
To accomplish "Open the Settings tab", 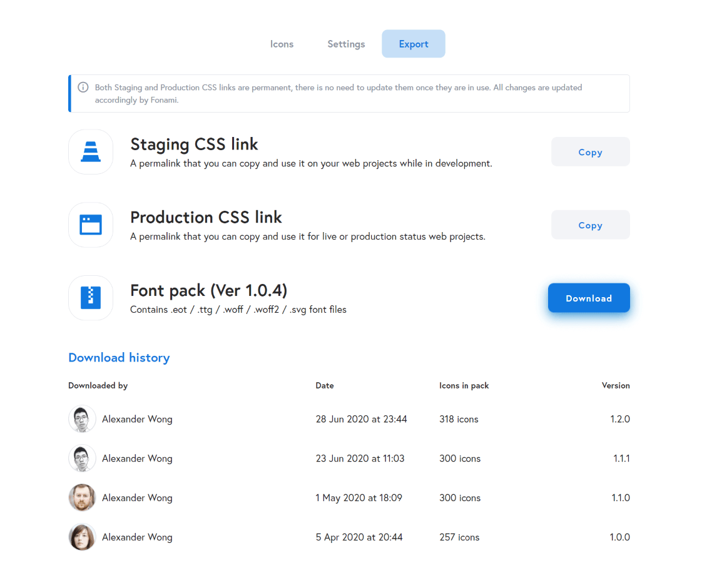I will (x=346, y=44).
